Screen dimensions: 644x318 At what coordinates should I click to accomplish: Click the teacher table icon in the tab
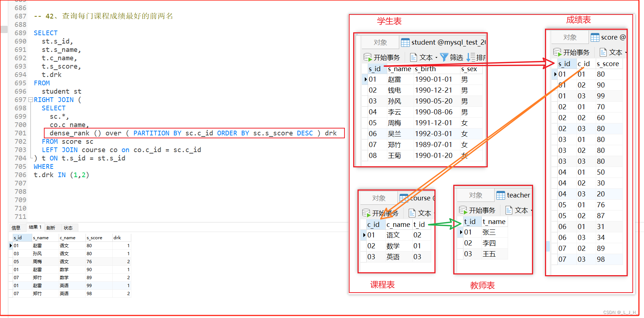(x=501, y=195)
